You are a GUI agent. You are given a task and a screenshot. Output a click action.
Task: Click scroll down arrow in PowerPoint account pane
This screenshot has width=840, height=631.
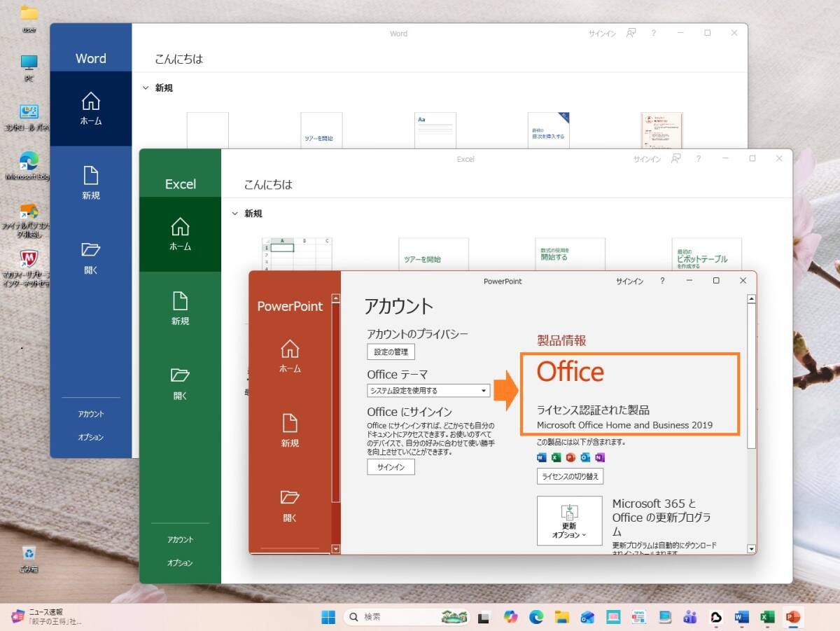pyautogui.click(x=752, y=549)
